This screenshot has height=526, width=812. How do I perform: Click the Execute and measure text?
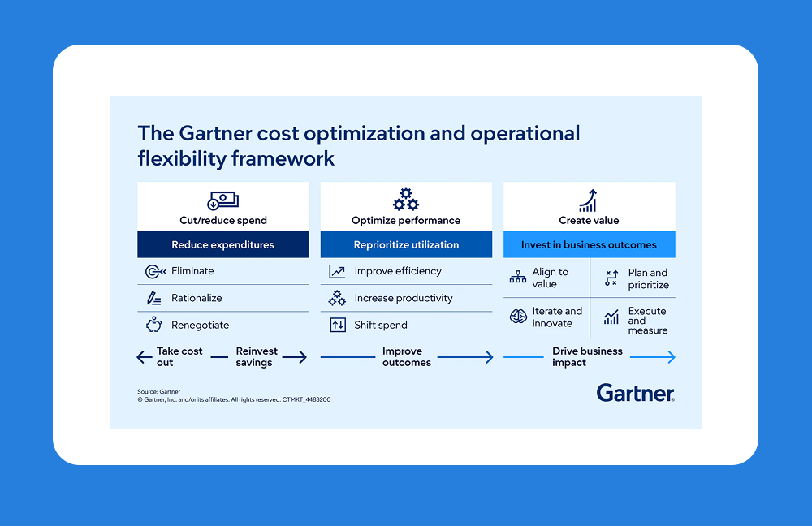click(648, 321)
